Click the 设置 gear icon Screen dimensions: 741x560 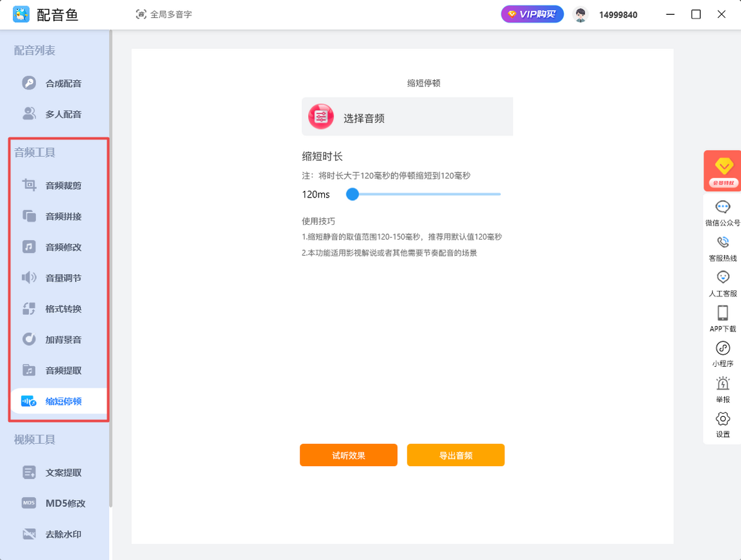(x=722, y=419)
